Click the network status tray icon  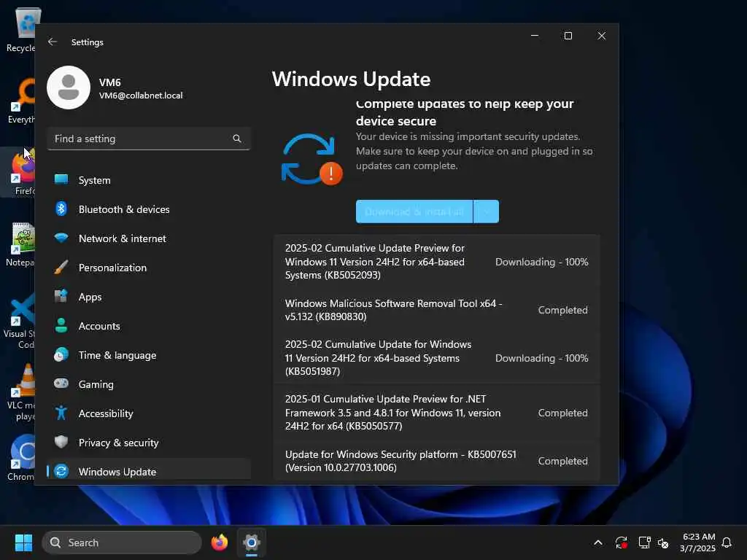pyautogui.click(x=645, y=542)
